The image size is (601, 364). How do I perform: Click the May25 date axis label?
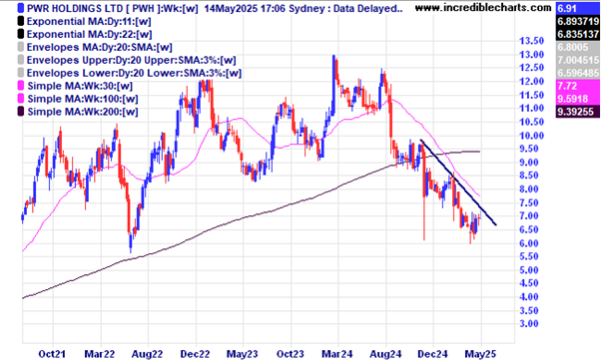[480, 354]
